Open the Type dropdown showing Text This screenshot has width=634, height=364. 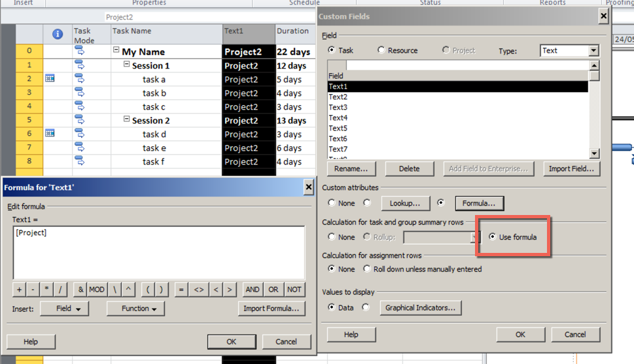point(593,50)
